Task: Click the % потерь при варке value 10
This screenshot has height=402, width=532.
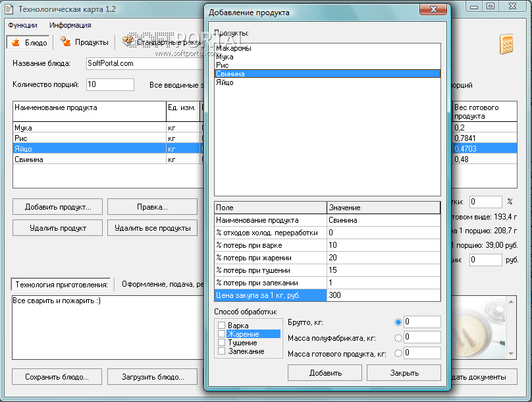Action: click(383, 245)
